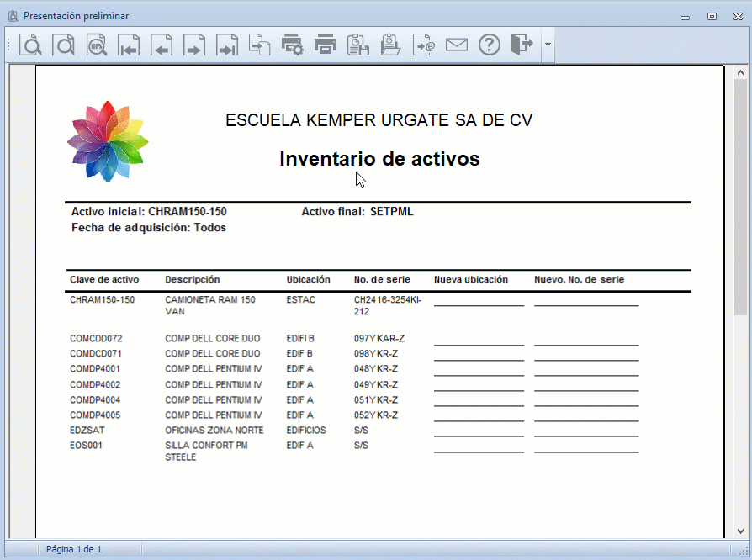Select the Zoom In magnifier tool
Viewport: 752px width, 560px height.
pyautogui.click(x=31, y=45)
